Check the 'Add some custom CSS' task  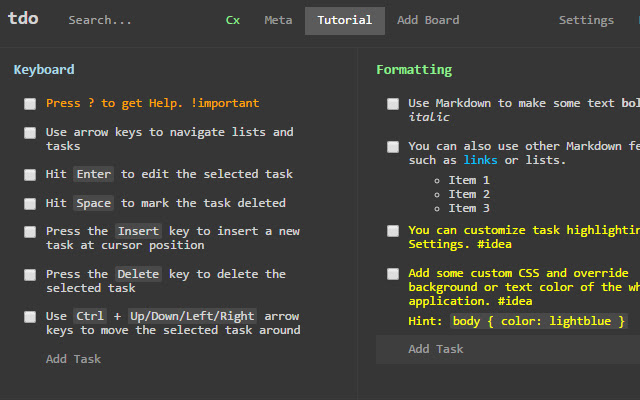(393, 273)
